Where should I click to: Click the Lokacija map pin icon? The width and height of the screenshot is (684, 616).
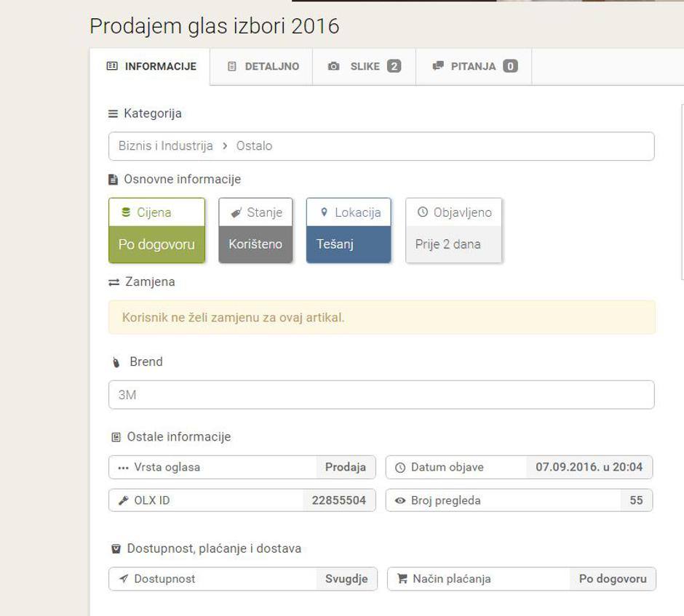tap(324, 212)
